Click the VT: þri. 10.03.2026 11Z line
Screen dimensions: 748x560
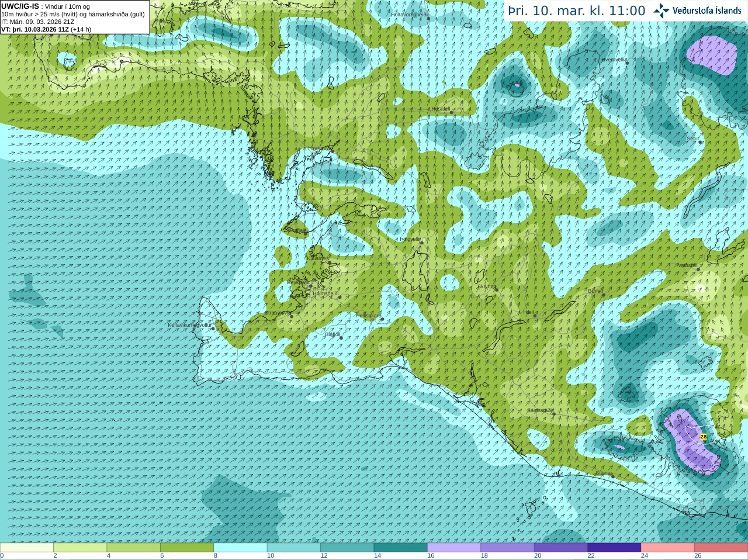pos(46,29)
